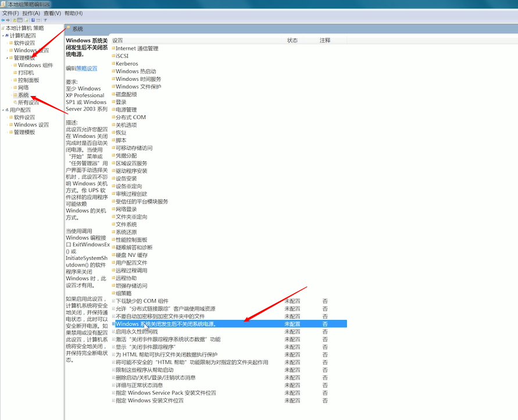The image size is (518, 420).
Task: Select 所有设置 in the tree
Action: coord(28,102)
